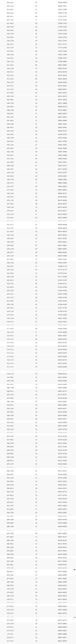
Task: Select rank range 40548-40588
Action: click(62, 225)
